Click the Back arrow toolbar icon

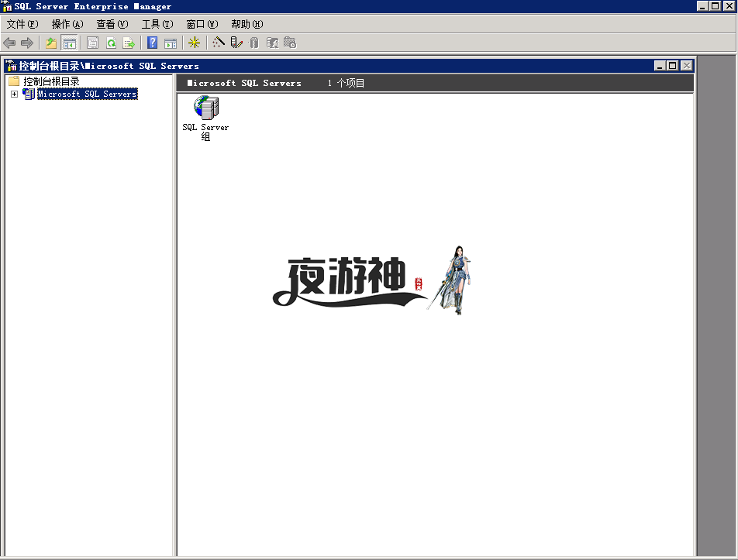pyautogui.click(x=9, y=43)
